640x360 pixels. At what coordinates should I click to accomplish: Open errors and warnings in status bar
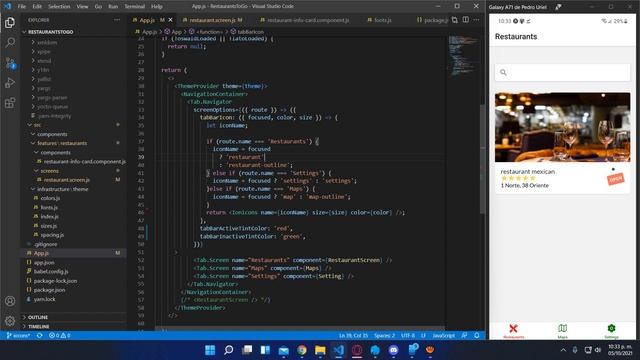[x=60, y=336]
